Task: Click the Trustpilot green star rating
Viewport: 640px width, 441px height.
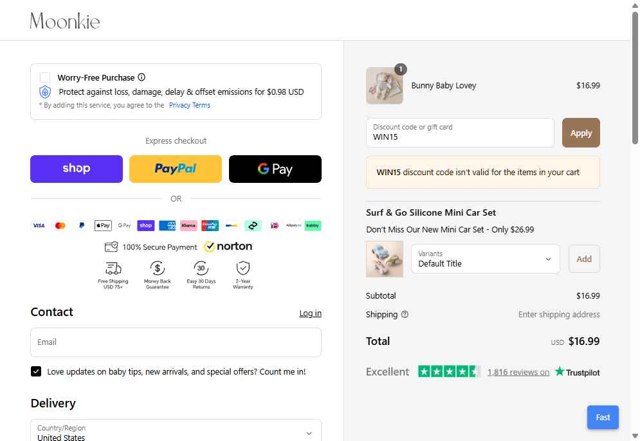Action: click(x=449, y=371)
